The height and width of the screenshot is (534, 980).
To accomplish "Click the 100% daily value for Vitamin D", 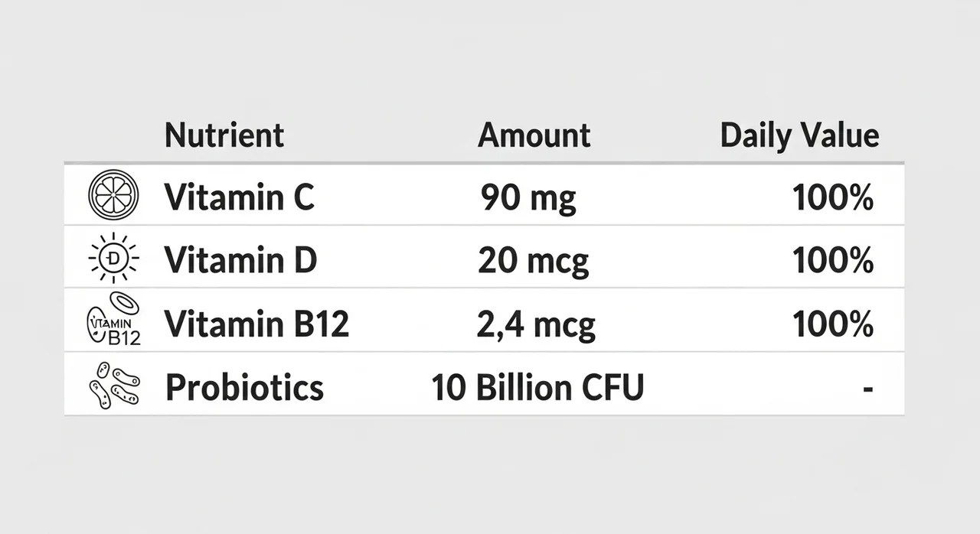I will pos(833,261).
